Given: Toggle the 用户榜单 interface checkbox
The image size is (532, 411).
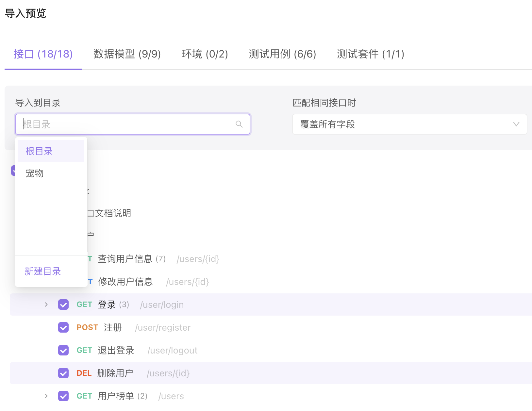Looking at the screenshot, I should pyautogui.click(x=63, y=396).
